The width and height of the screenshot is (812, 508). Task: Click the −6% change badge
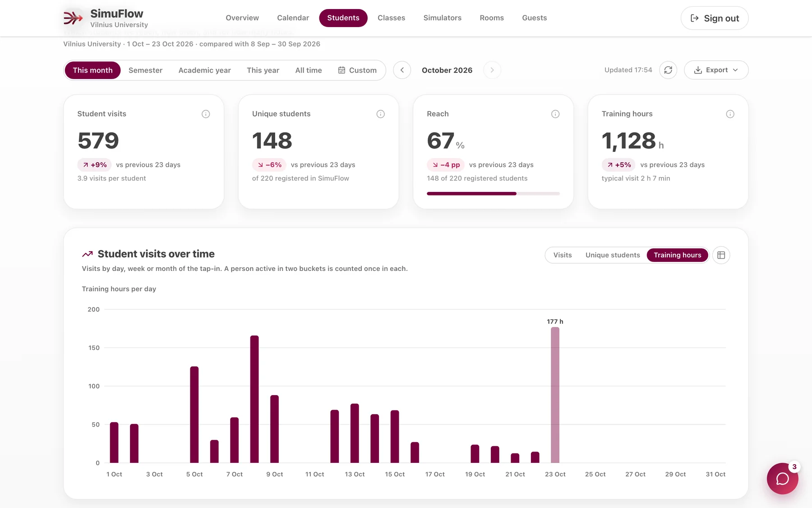coord(269,165)
